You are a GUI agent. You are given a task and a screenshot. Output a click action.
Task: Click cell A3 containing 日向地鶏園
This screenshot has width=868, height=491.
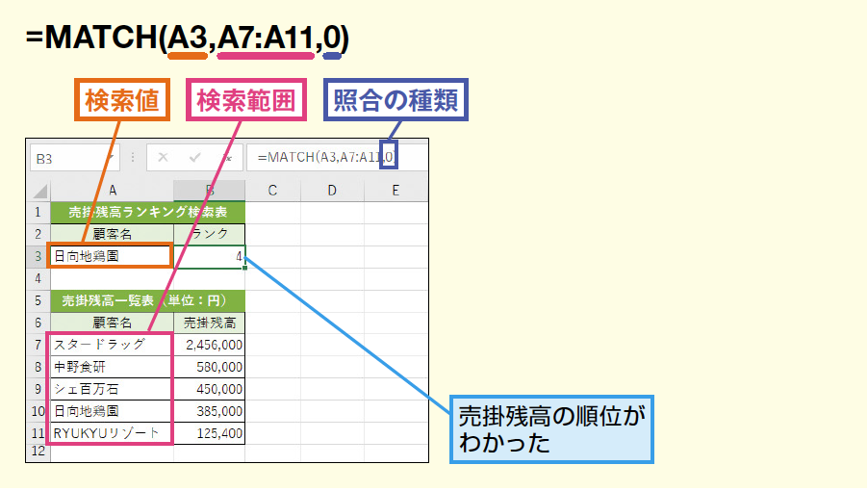(x=113, y=255)
